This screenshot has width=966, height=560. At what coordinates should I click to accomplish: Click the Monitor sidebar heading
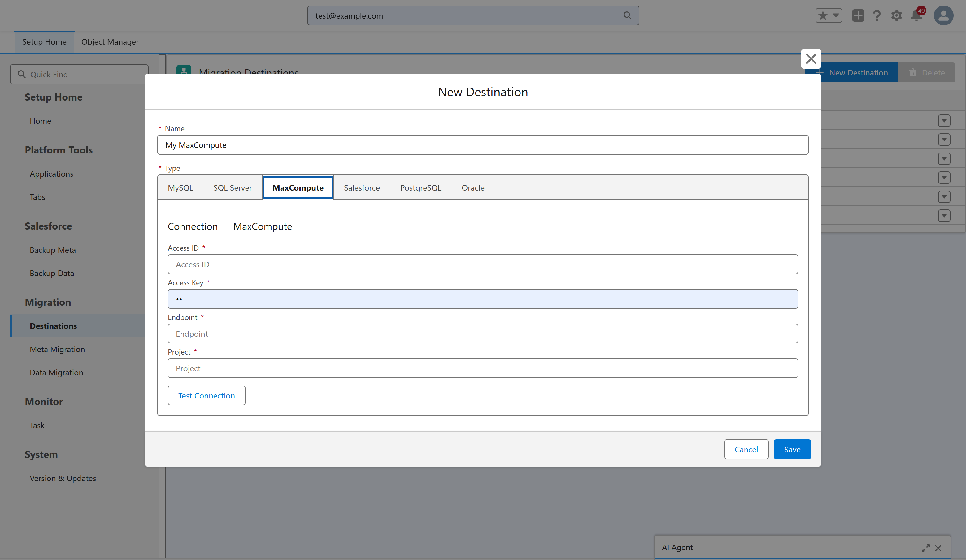pyautogui.click(x=44, y=401)
